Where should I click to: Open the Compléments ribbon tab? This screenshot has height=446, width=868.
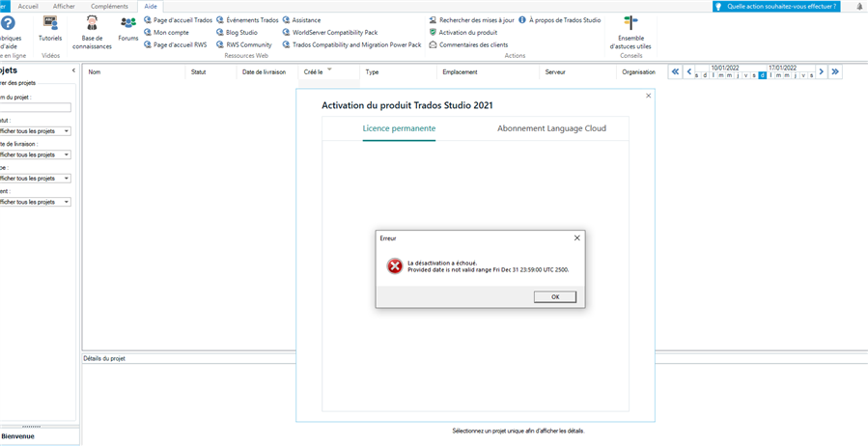click(111, 6)
